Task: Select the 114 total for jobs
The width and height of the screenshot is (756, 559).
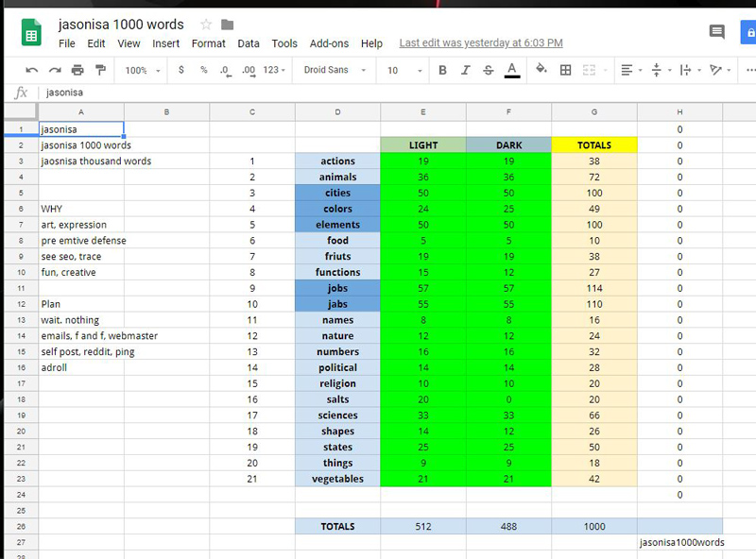Action: click(594, 288)
